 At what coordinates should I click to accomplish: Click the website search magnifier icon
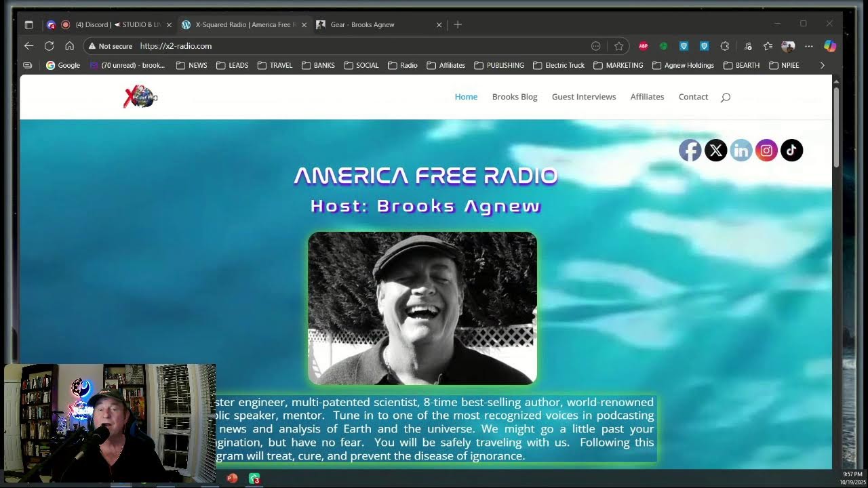click(726, 98)
